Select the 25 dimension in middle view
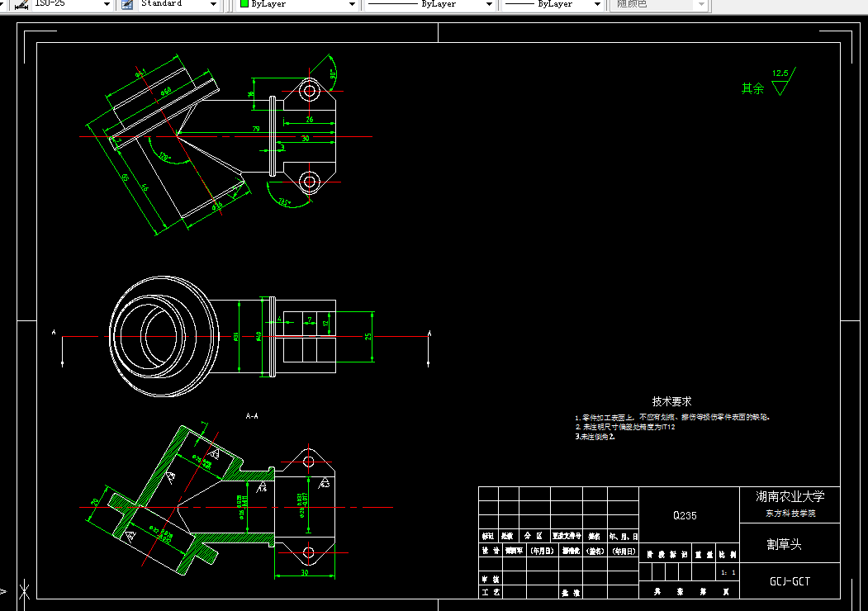868x611 pixels. click(x=368, y=337)
